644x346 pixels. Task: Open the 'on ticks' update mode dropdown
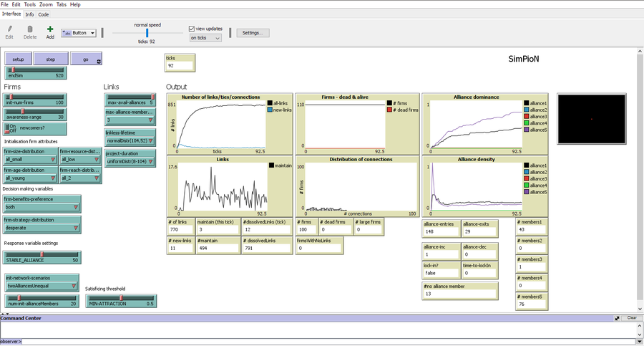point(205,37)
